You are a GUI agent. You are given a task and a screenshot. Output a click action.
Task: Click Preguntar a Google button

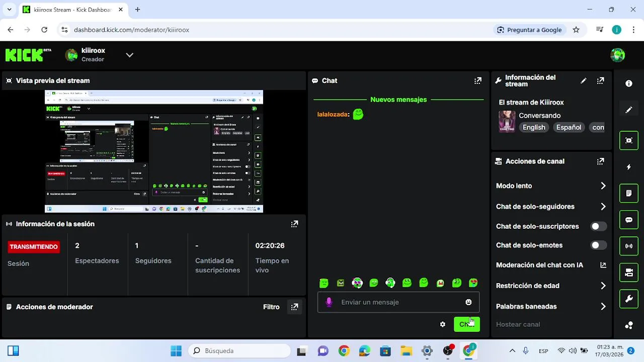pos(529,30)
